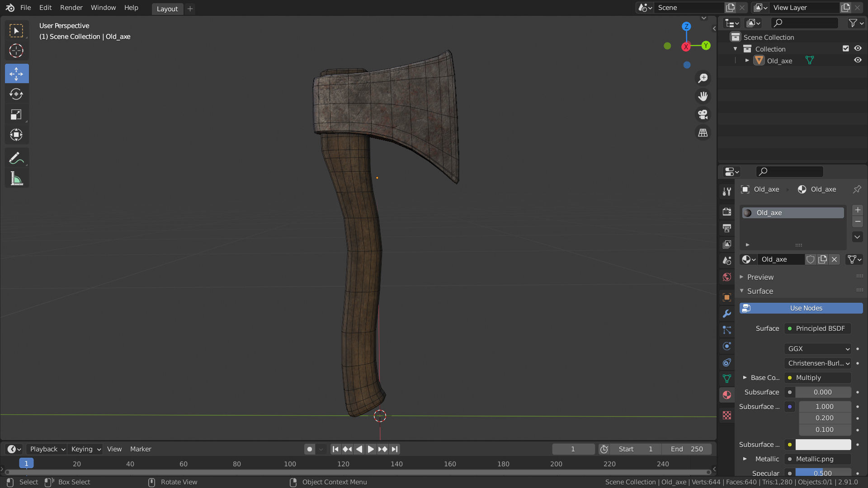
Task: Open the Christensen-Burley subsurface method dropdown
Action: [818, 363]
